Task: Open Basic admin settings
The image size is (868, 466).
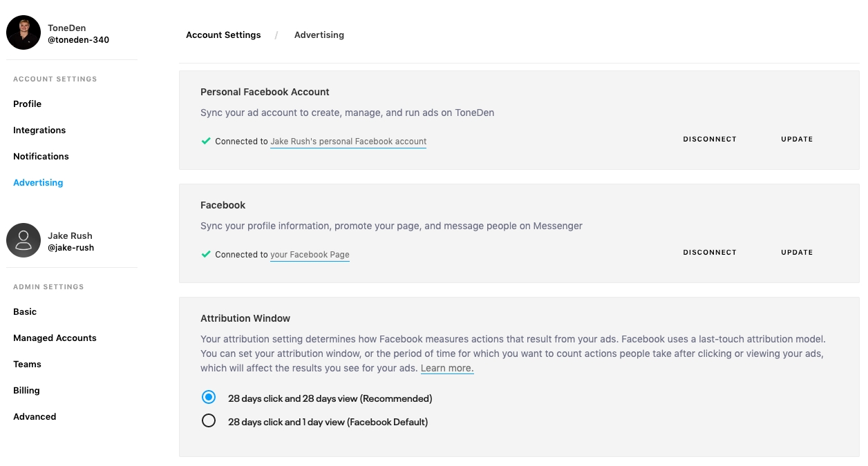Action: tap(25, 311)
